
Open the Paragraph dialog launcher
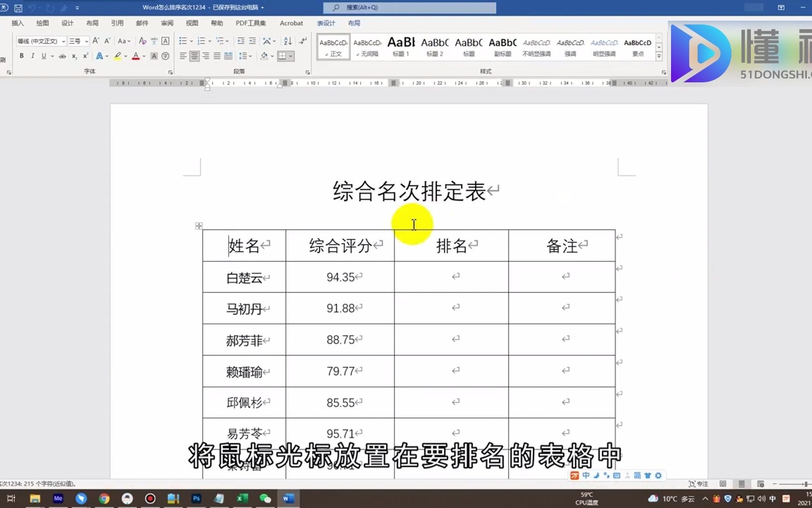pos(308,72)
